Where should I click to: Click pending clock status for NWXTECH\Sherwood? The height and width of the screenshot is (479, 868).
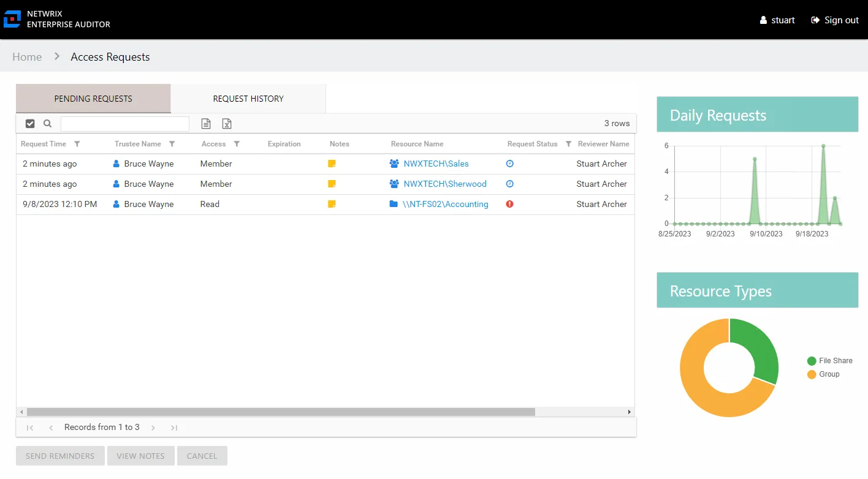point(509,184)
